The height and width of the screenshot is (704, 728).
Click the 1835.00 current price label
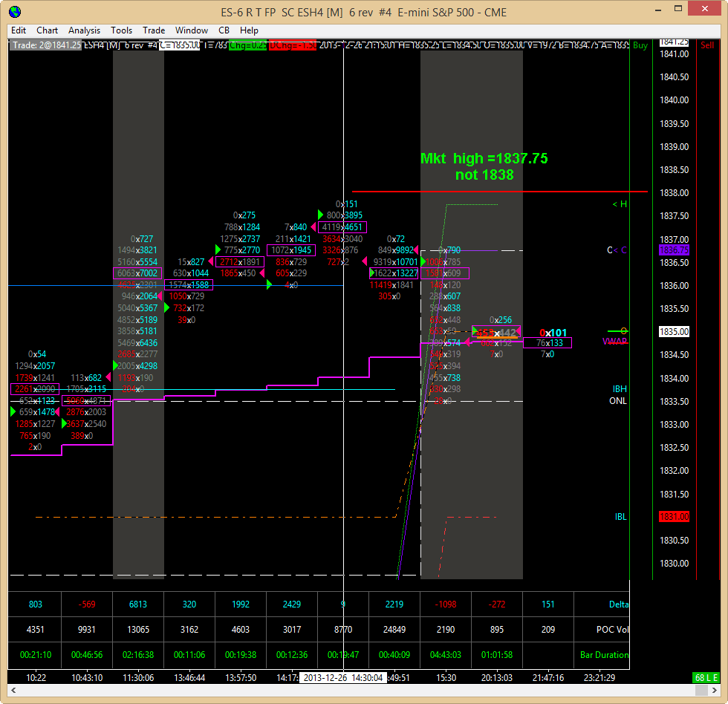(675, 332)
